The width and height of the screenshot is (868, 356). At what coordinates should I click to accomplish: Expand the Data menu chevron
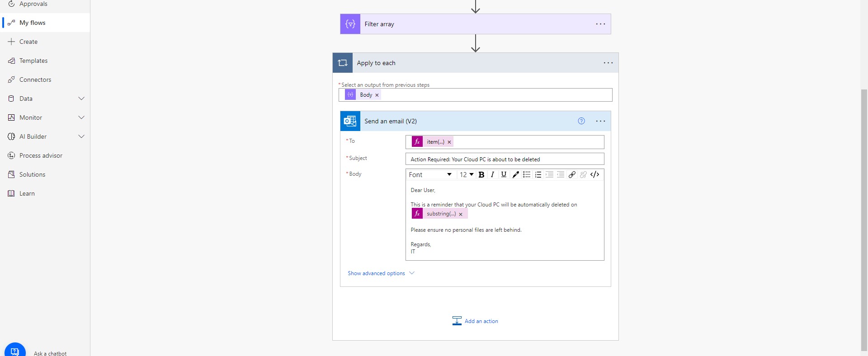point(81,98)
